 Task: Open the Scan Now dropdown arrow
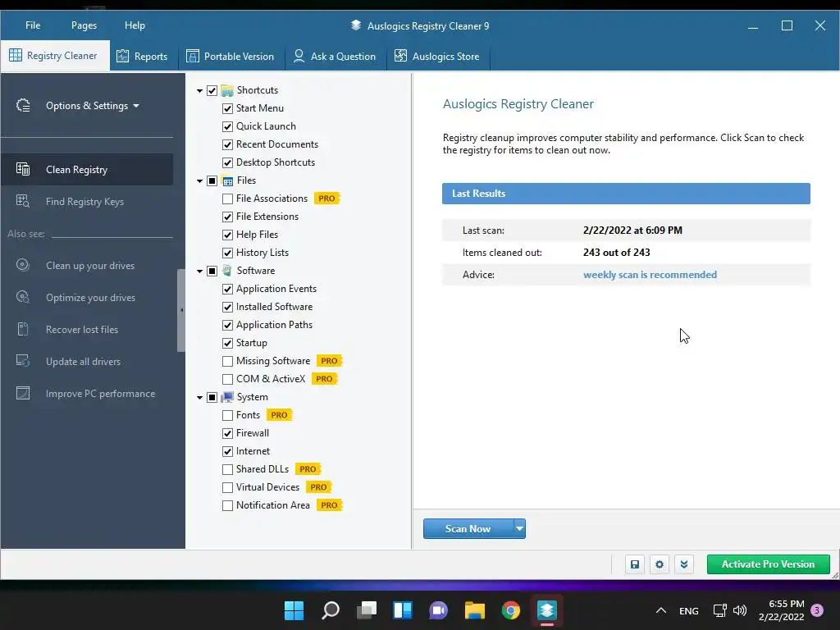519,528
